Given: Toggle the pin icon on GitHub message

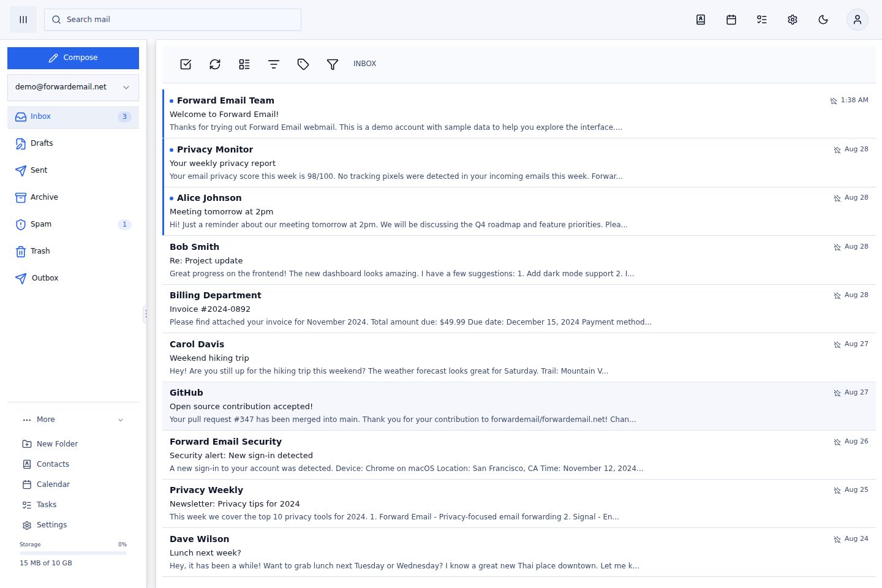Looking at the screenshot, I should 837,393.
